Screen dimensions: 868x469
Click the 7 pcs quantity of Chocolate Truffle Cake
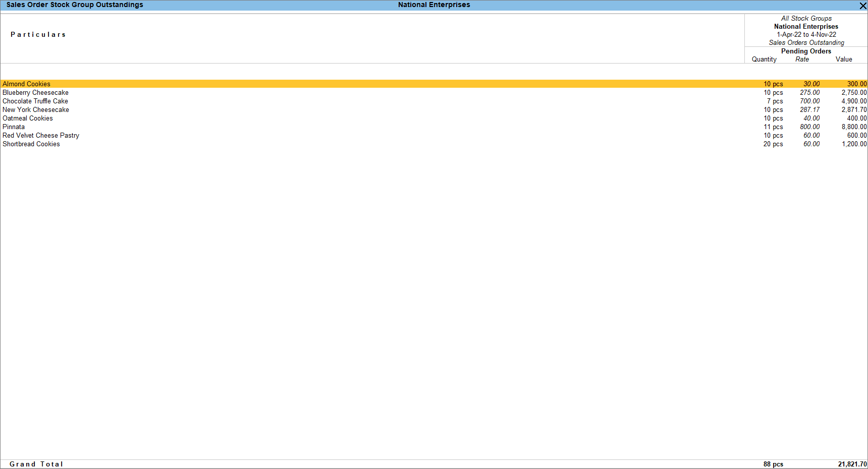tap(775, 101)
